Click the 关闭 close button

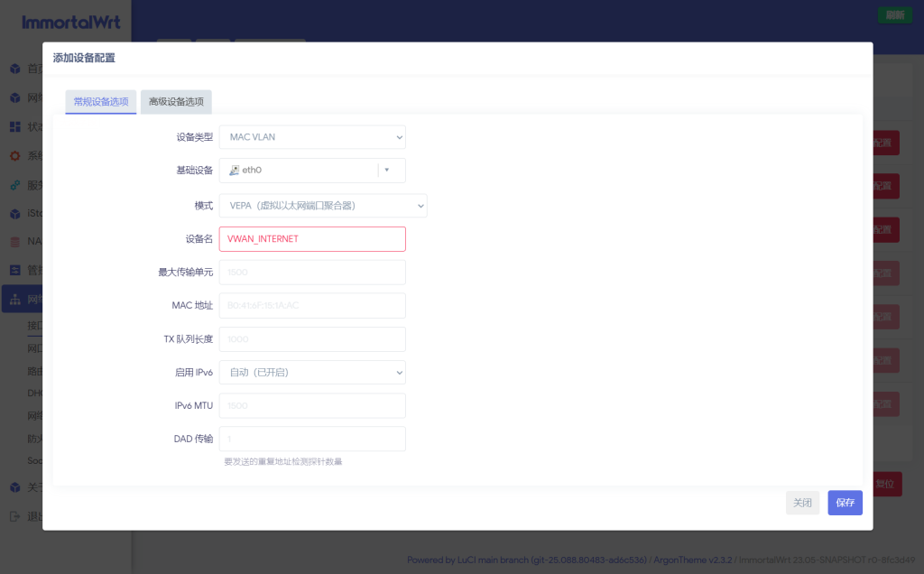pyautogui.click(x=802, y=503)
